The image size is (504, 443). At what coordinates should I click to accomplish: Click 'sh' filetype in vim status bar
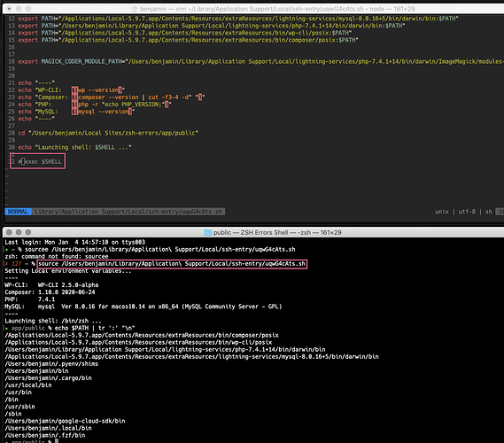click(x=489, y=212)
